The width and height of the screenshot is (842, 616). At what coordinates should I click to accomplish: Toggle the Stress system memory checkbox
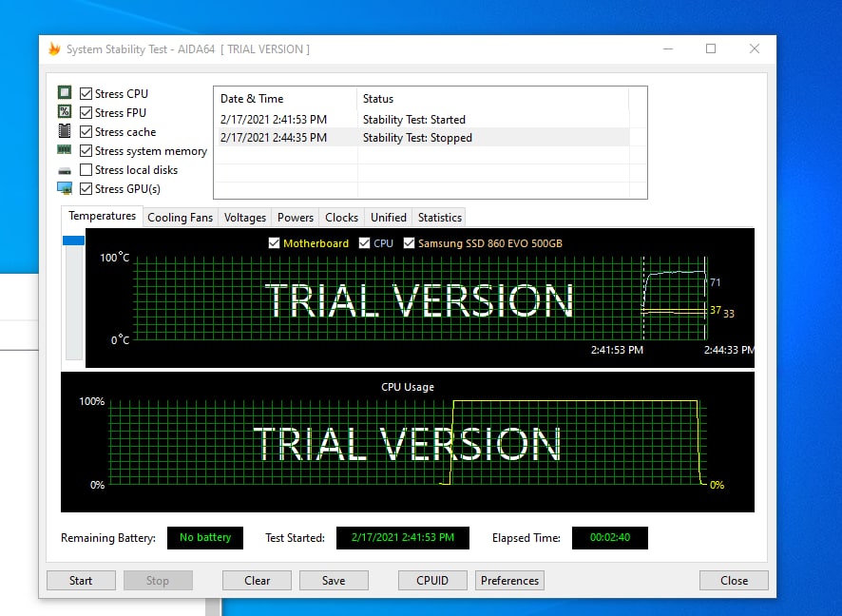86,151
